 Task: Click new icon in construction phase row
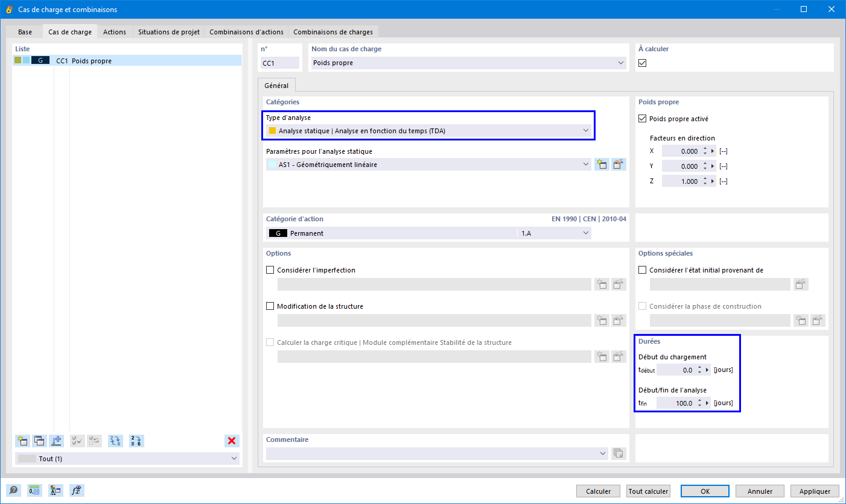coord(801,321)
